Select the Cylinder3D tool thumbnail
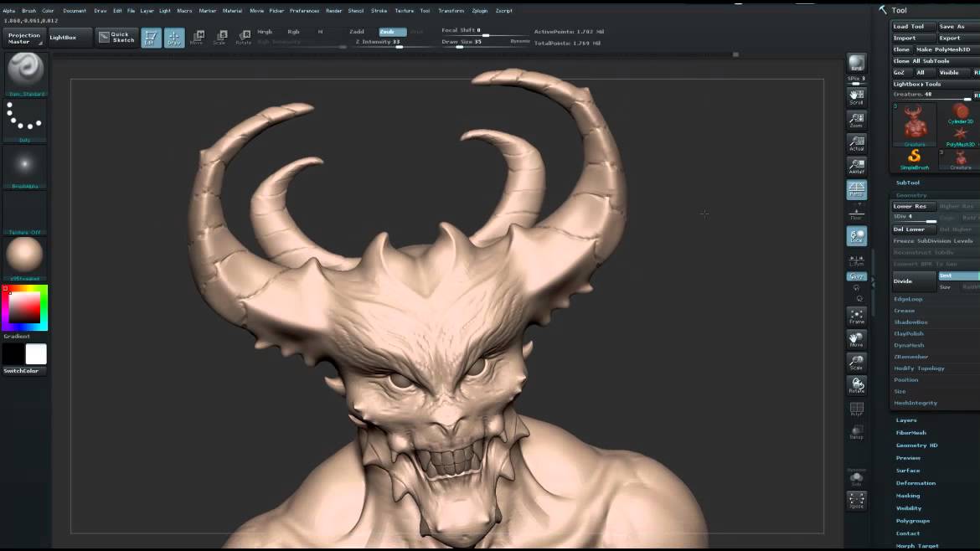980x551 pixels. click(x=960, y=113)
